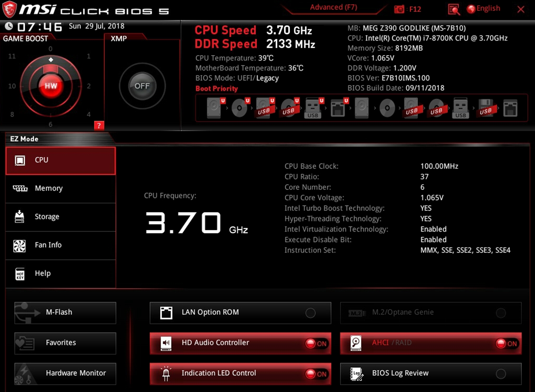The height and width of the screenshot is (392, 535).
Task: Click the large 3.70 GHz CPU Frequency readout
Action: click(197, 223)
